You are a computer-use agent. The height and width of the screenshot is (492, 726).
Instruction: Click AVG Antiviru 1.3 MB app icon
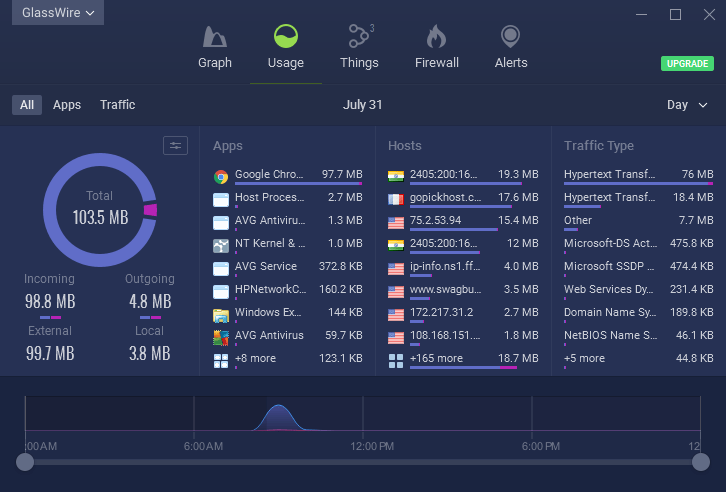(221, 223)
